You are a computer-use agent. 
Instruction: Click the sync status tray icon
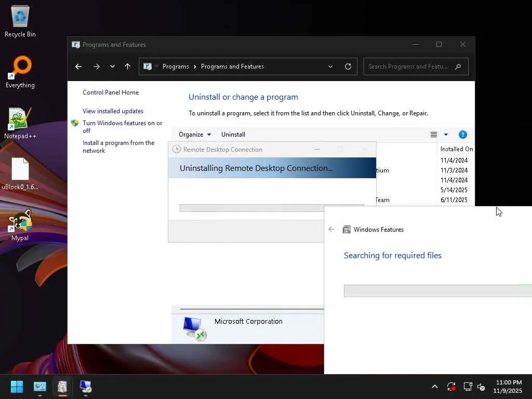tap(451, 387)
